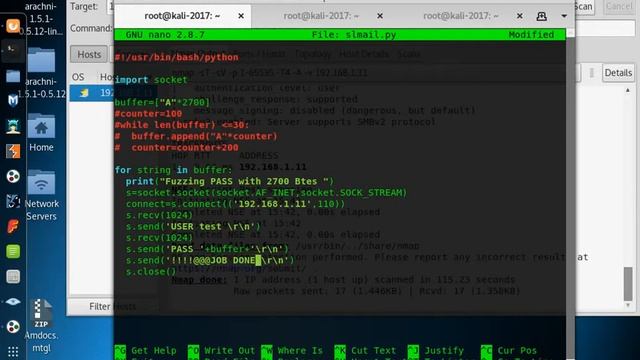
Task: Open the eye-shaped Zenmap dock icon
Action: click(13, 302)
